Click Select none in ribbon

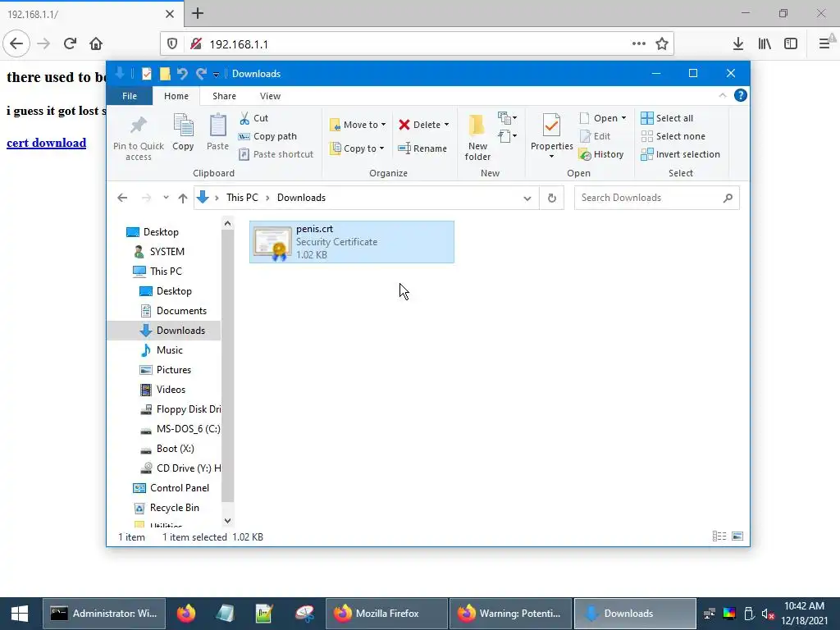click(x=673, y=136)
